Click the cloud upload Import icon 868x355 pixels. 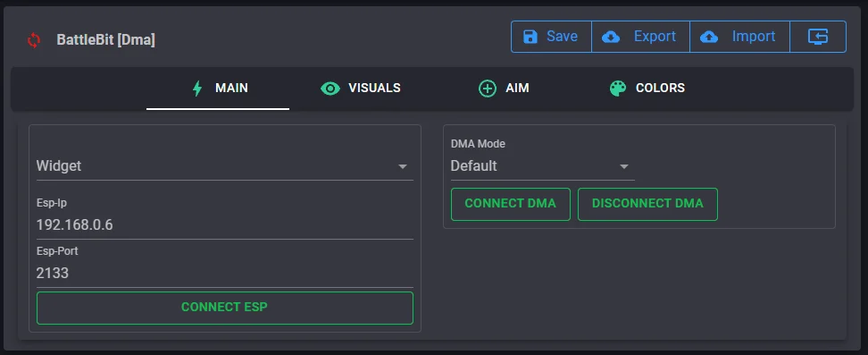click(709, 37)
